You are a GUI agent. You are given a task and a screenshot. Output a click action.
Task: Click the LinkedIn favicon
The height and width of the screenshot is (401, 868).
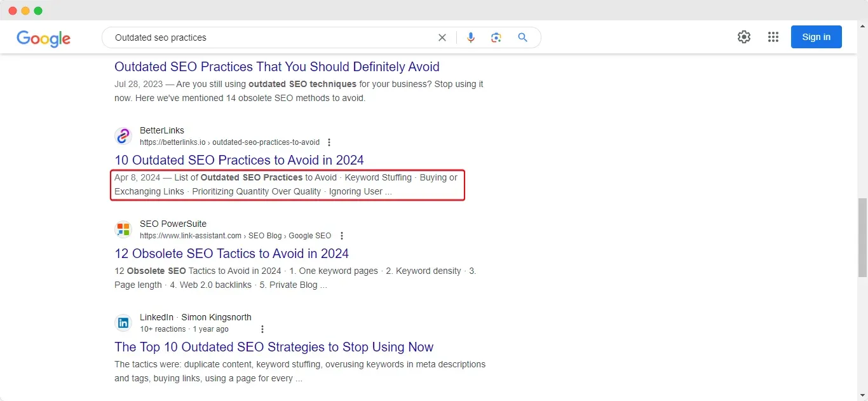click(123, 323)
